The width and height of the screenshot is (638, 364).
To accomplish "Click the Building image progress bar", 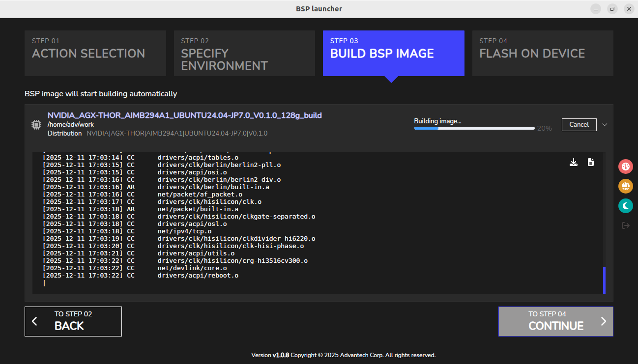I will tap(474, 128).
